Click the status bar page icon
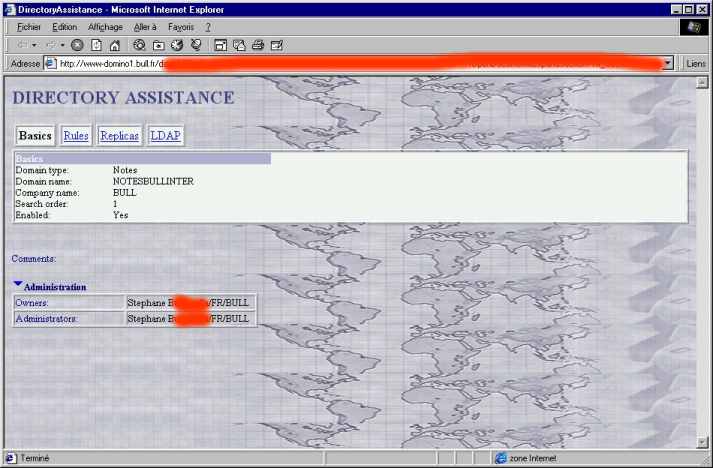713x468 pixels. 11,458
